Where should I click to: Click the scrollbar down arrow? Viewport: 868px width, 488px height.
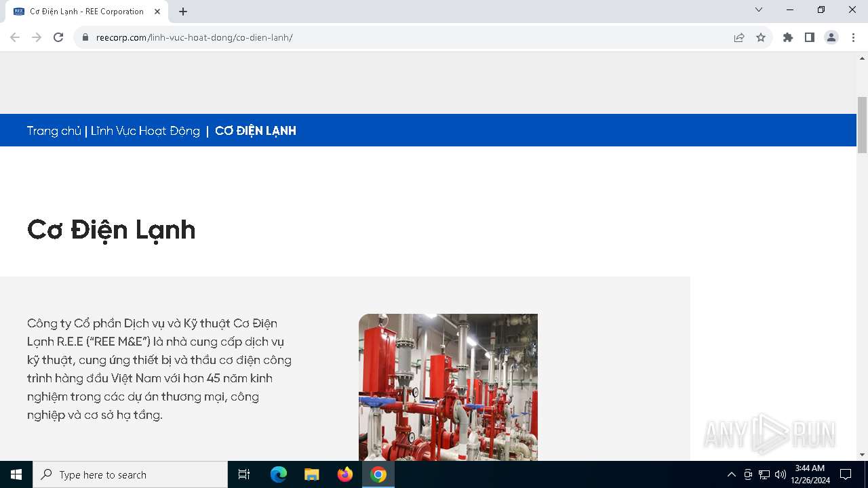pyautogui.click(x=862, y=455)
